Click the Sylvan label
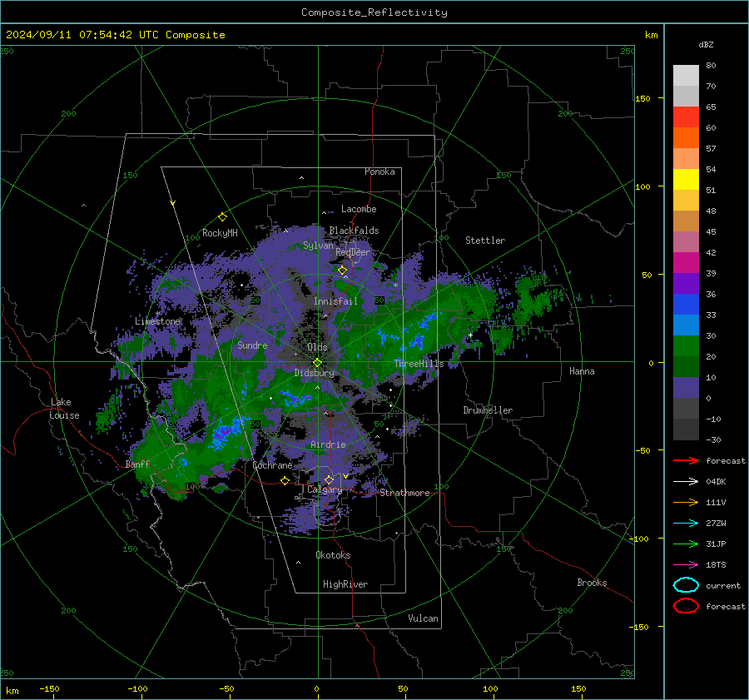The width and height of the screenshot is (749, 700). 318,246
